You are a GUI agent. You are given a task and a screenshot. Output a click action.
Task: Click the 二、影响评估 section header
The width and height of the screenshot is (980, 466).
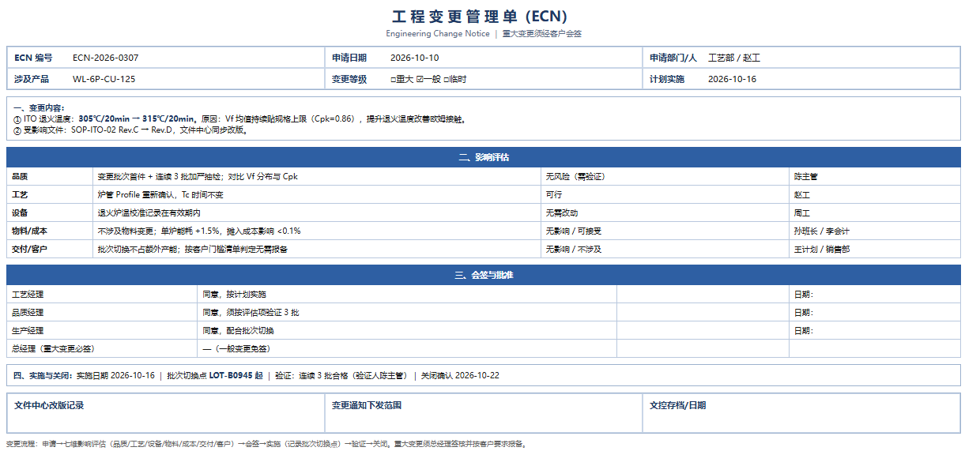coord(484,157)
